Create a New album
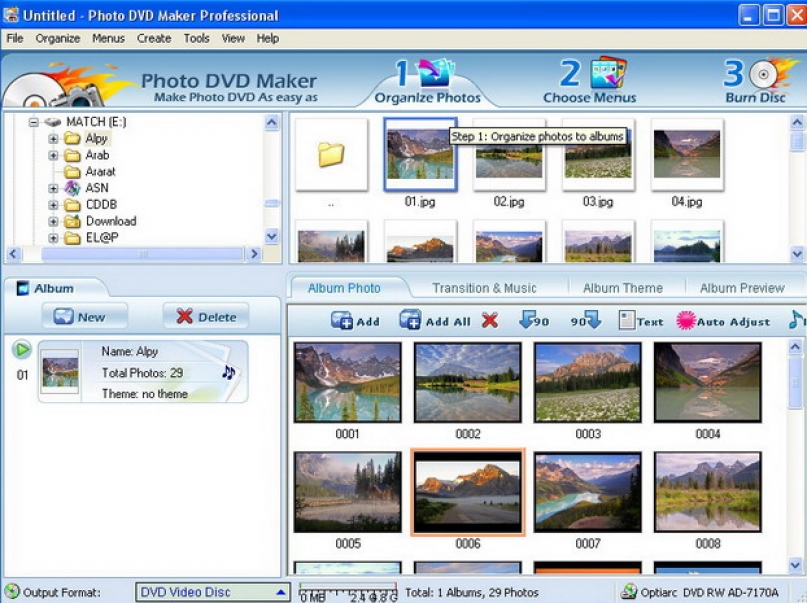807x603 pixels. tap(84, 316)
